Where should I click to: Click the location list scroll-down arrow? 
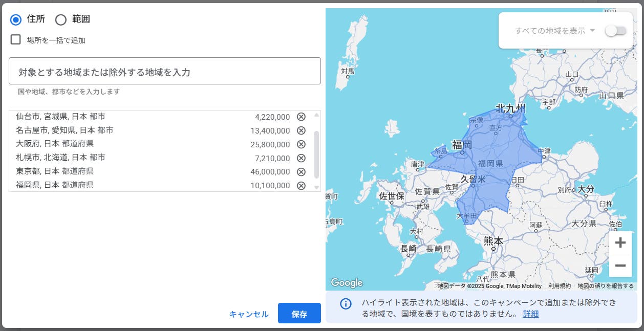pyautogui.click(x=316, y=188)
